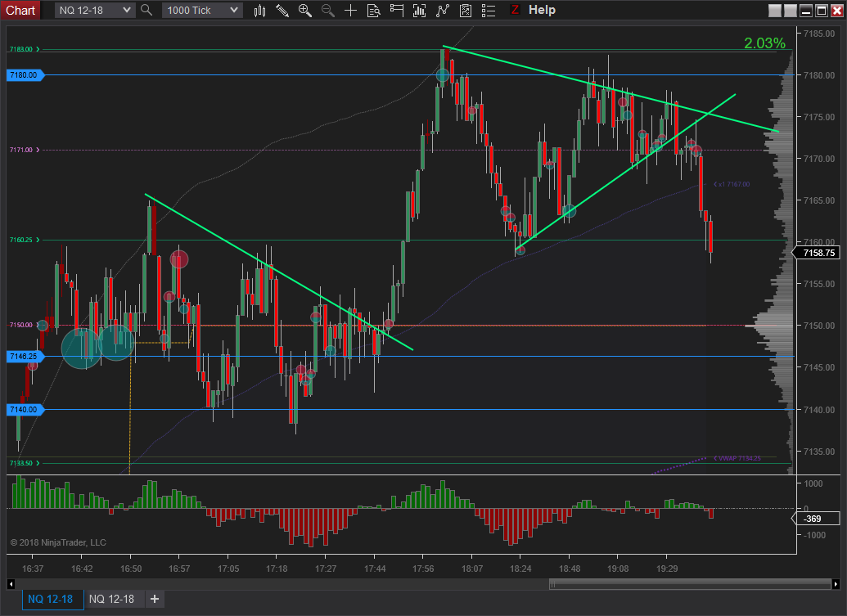Click the first gray window button
This screenshot has width=847, height=616.
click(775, 11)
